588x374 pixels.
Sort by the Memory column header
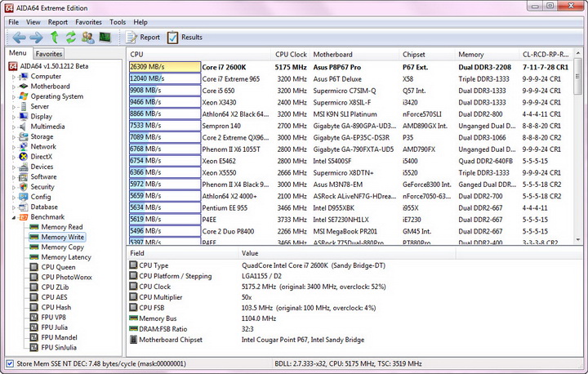[x=487, y=55]
